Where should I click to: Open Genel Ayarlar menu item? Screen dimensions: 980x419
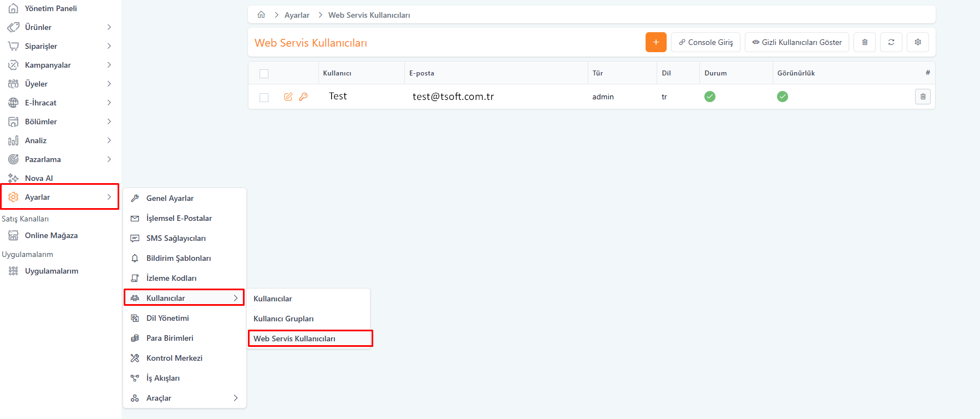tap(170, 198)
